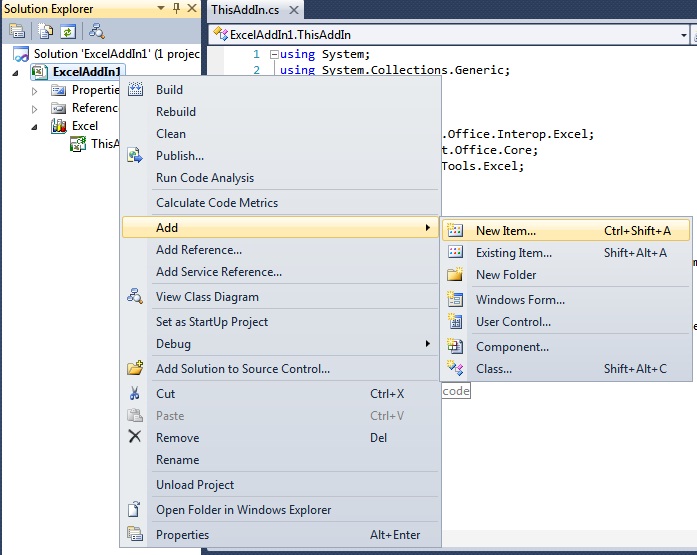697x555 pixels.
Task: Open the Add submenu arrow
Action: (x=427, y=228)
